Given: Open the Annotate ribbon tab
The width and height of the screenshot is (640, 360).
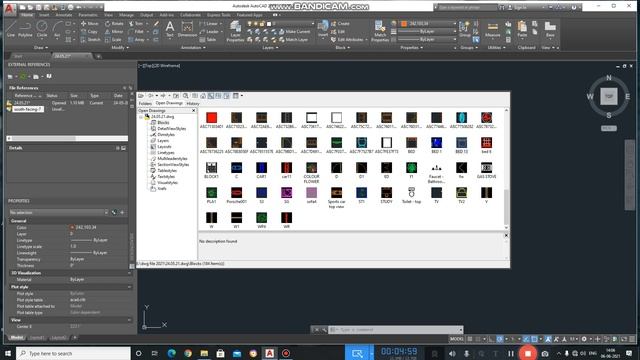Looking at the screenshot, I should pyautogui.click(x=64, y=15).
